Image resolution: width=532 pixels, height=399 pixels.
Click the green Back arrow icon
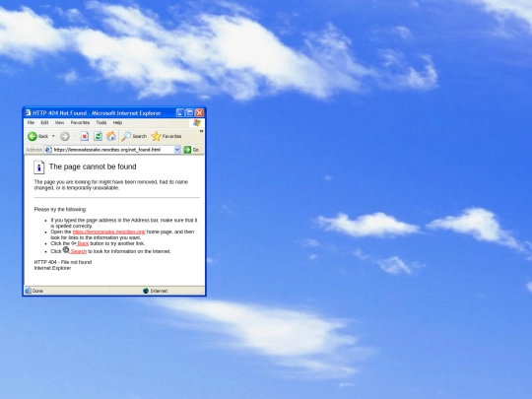33,136
